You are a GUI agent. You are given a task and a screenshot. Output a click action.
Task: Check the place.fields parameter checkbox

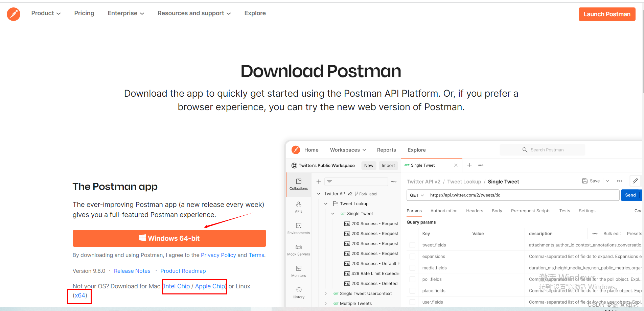pyautogui.click(x=412, y=291)
